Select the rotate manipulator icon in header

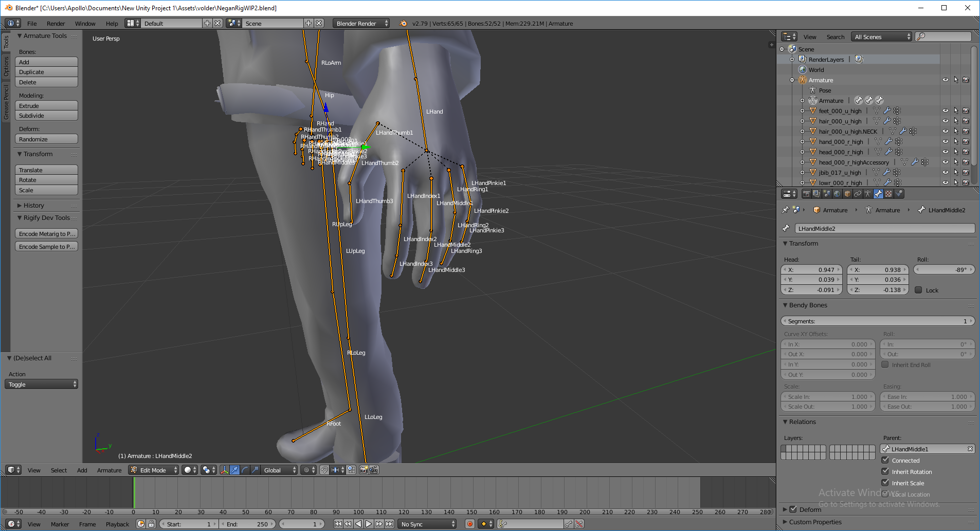tap(245, 470)
